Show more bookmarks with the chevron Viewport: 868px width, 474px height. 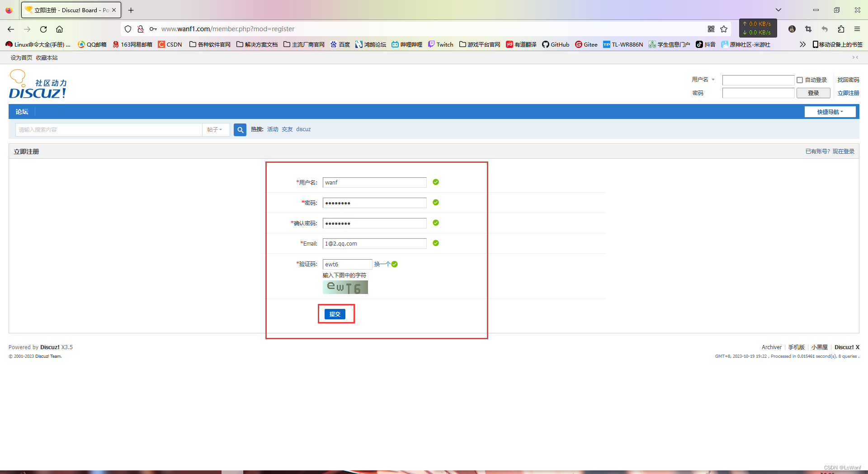pyautogui.click(x=802, y=44)
